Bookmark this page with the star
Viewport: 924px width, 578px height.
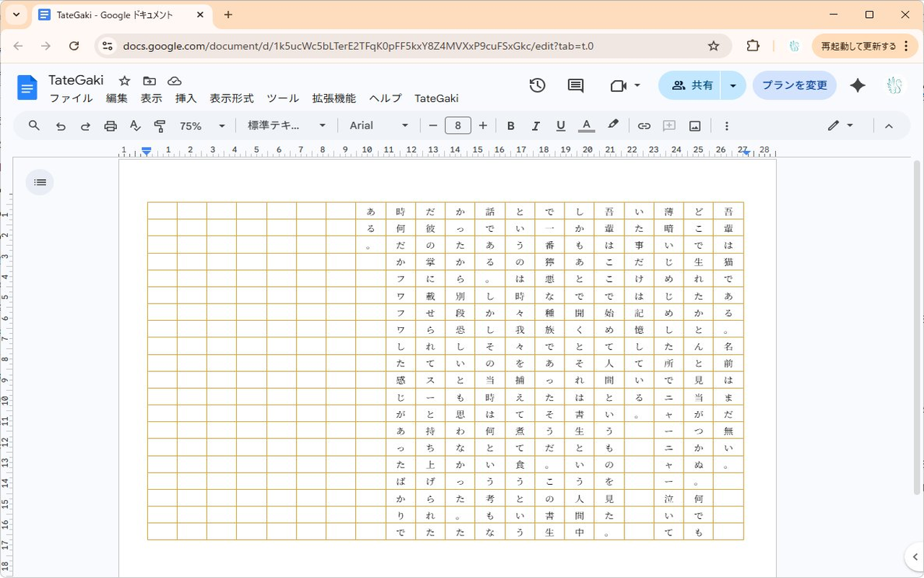[713, 46]
